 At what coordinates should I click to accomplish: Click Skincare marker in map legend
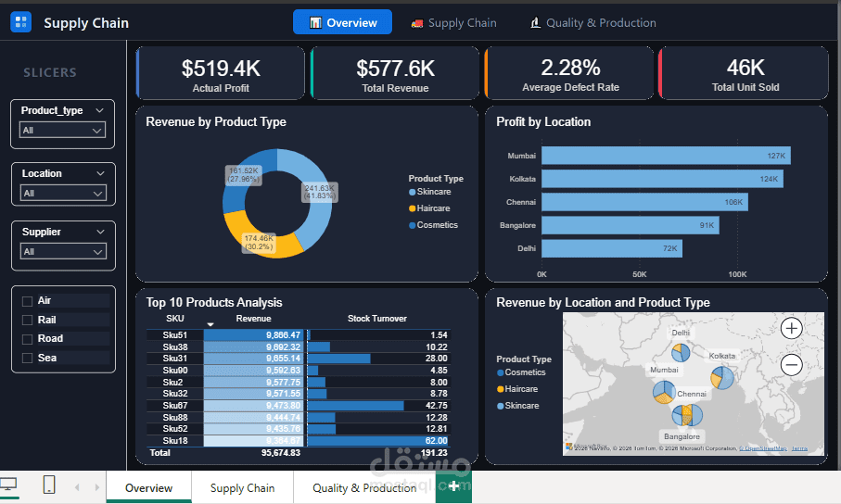[500, 406]
